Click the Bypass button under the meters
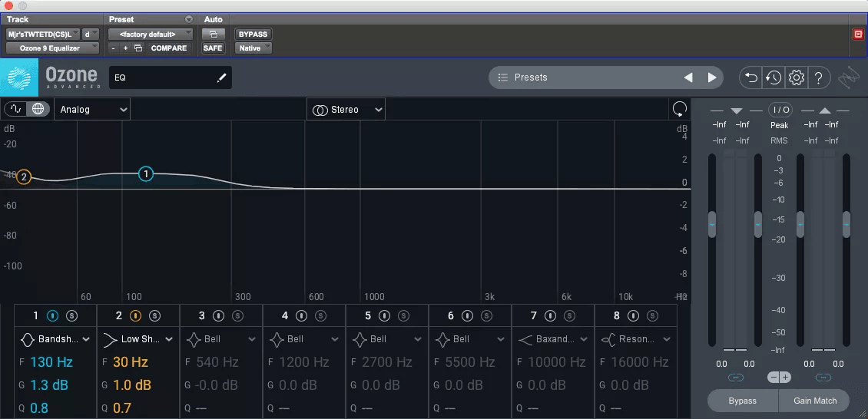Screen dimensions: 868x419 742,401
